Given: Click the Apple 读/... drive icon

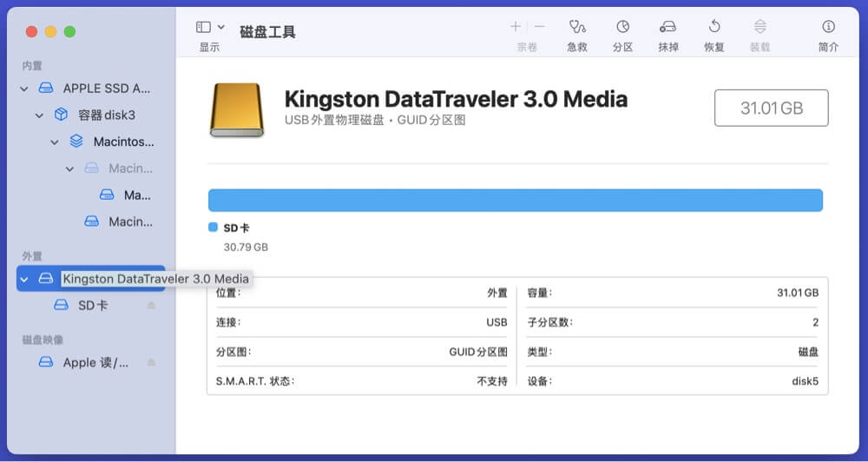Looking at the screenshot, I should [x=46, y=362].
